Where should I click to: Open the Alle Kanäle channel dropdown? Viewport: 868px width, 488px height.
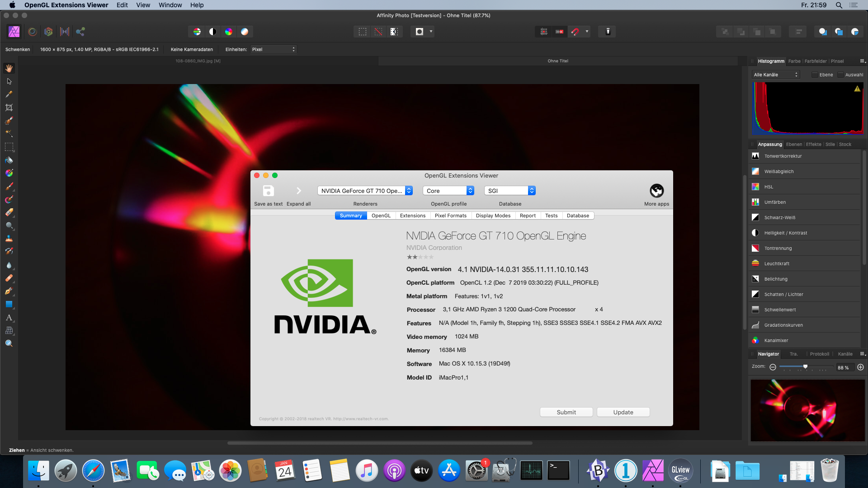click(x=775, y=75)
